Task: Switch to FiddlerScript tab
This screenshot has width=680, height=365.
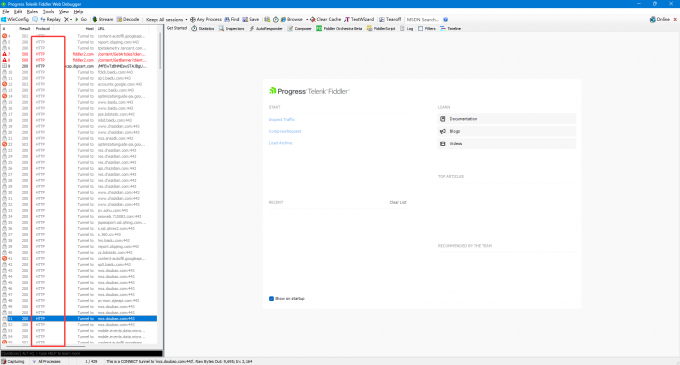Action: (381, 29)
